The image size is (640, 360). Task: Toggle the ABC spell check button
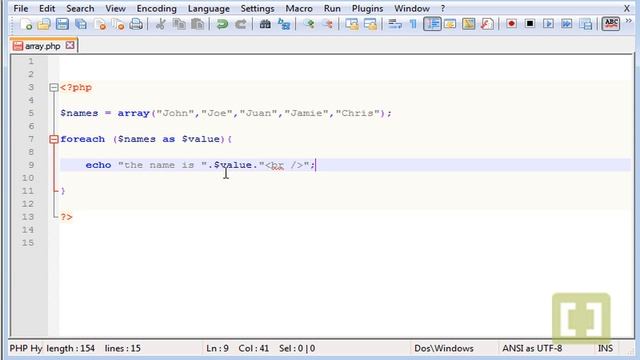click(611, 24)
